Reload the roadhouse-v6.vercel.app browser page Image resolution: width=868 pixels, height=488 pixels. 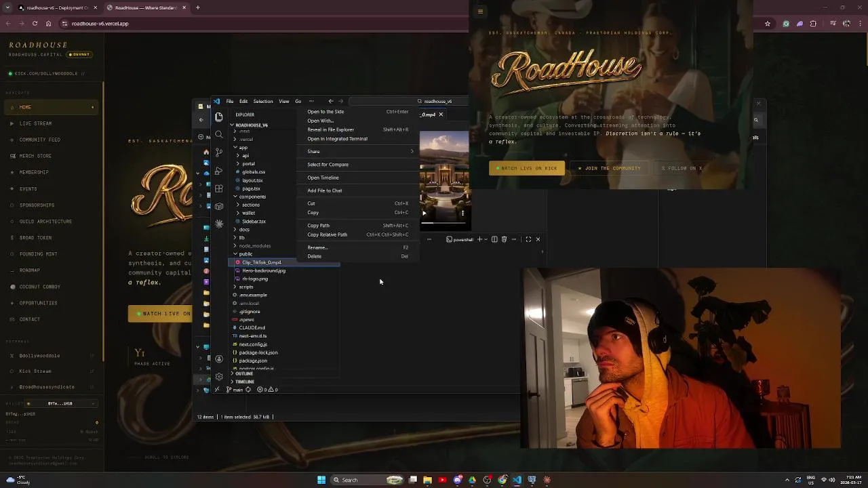tap(35, 24)
